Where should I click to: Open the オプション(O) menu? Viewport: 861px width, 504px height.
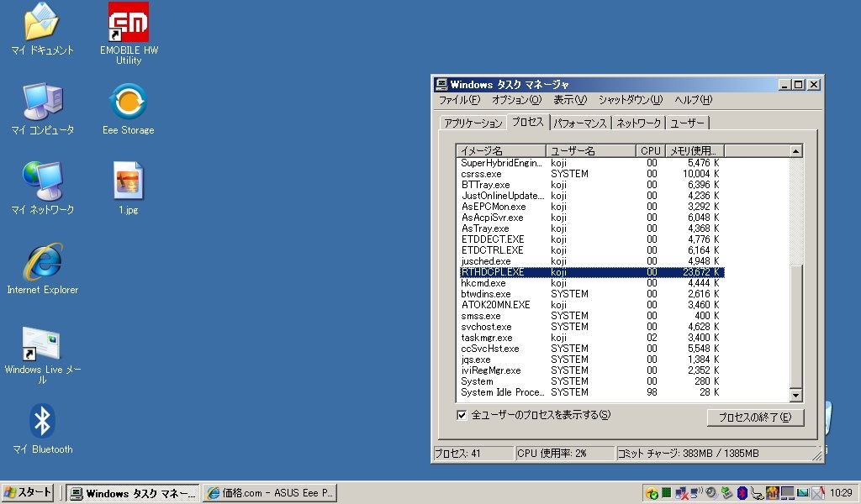click(x=516, y=100)
